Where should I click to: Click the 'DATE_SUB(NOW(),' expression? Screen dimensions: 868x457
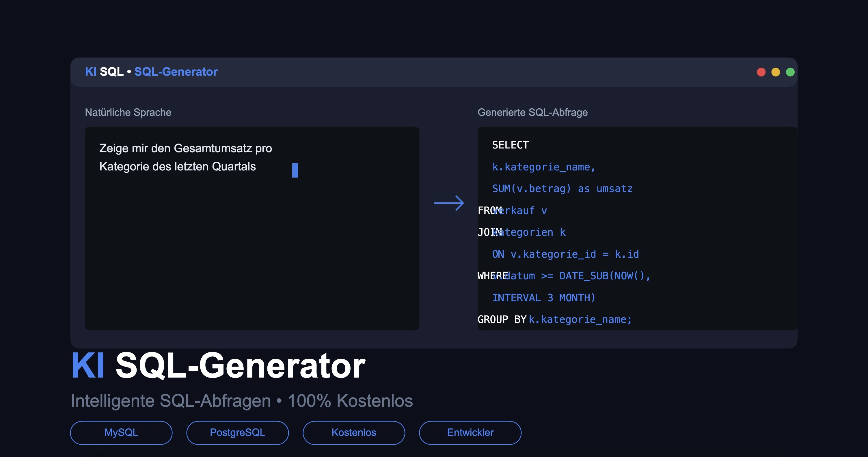(605, 276)
